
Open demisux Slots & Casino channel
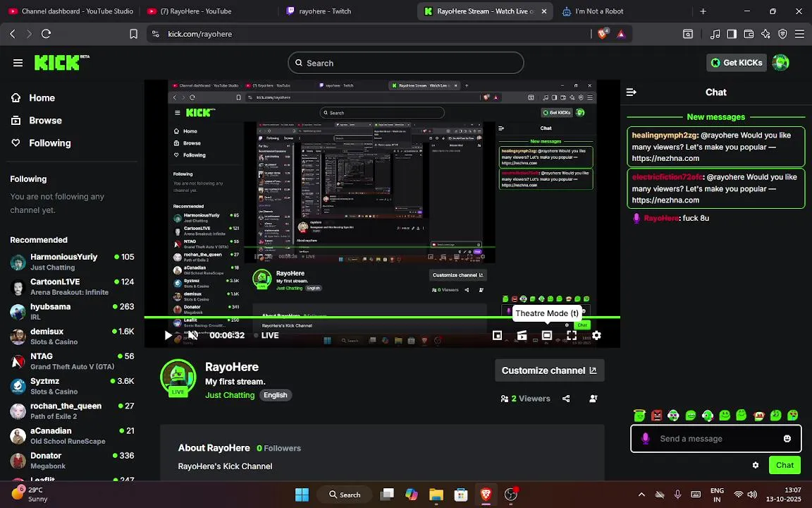(x=71, y=337)
